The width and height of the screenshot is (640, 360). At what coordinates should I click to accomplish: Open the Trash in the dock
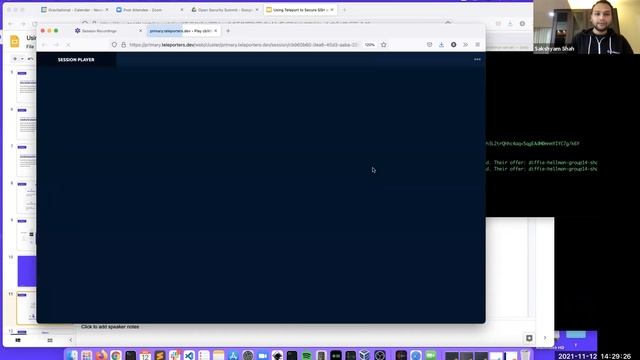tap(525, 355)
